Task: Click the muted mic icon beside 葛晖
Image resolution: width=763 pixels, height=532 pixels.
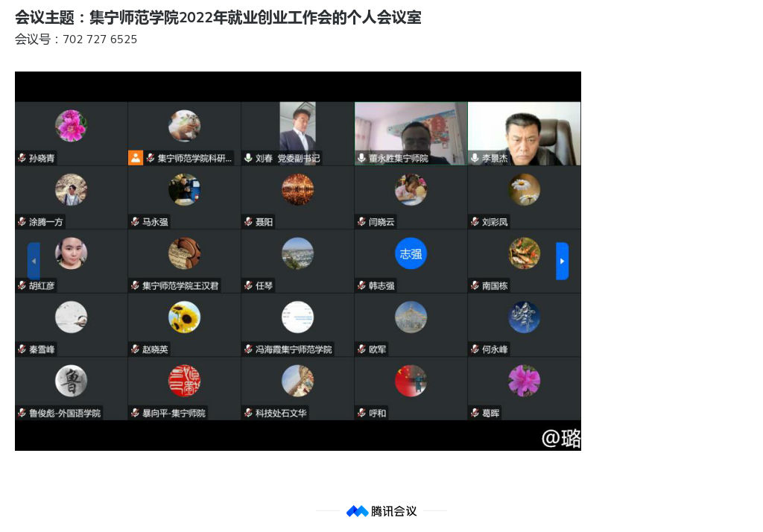Action: 475,413
